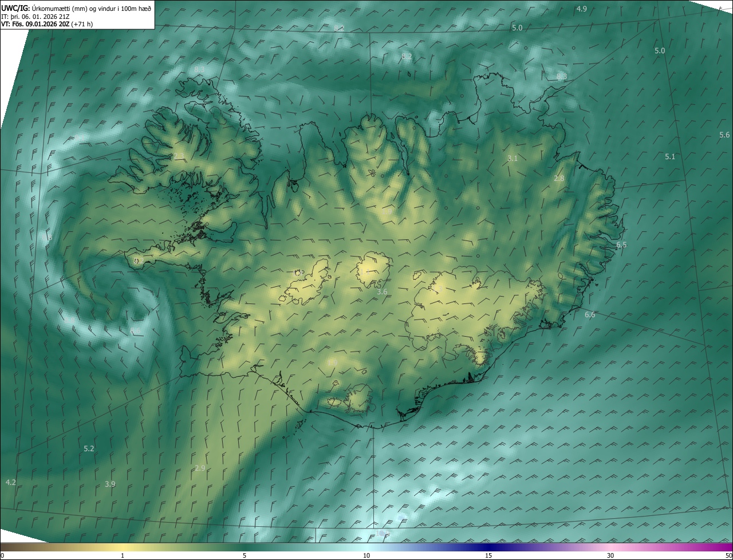
Task: Click the 4.9 value label
Action: pyautogui.click(x=582, y=9)
